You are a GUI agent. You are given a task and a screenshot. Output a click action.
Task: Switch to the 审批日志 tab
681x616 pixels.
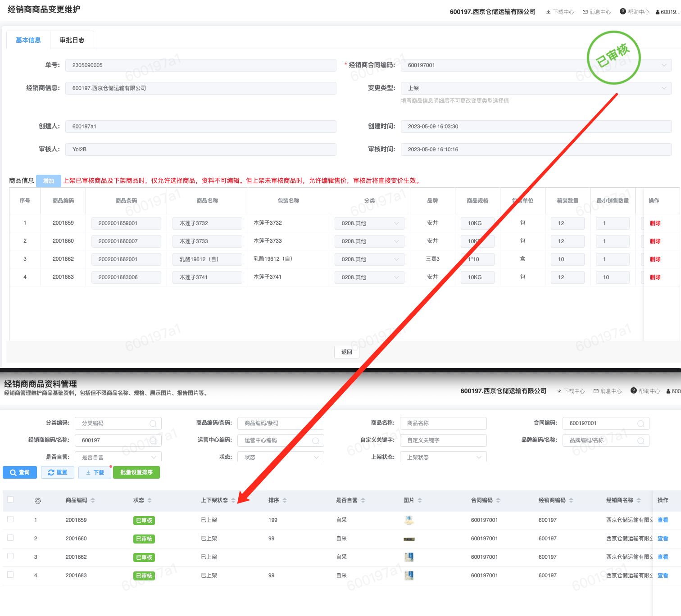[x=72, y=40]
